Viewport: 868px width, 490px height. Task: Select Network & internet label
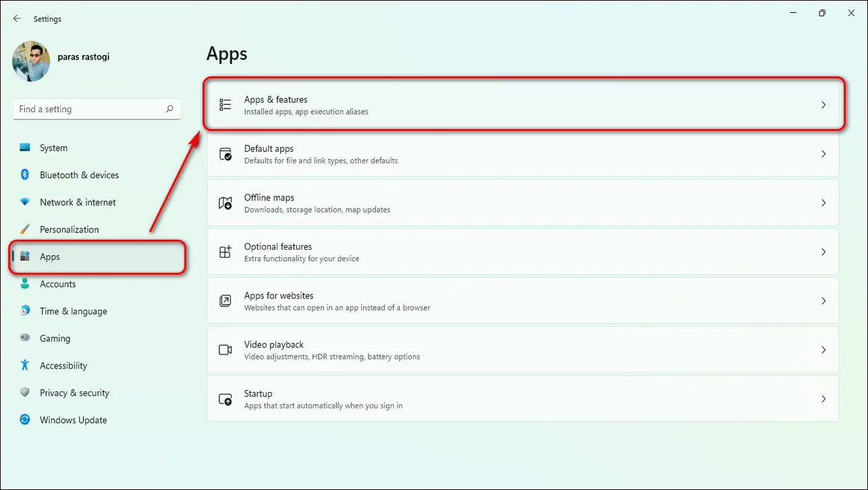[x=78, y=202]
